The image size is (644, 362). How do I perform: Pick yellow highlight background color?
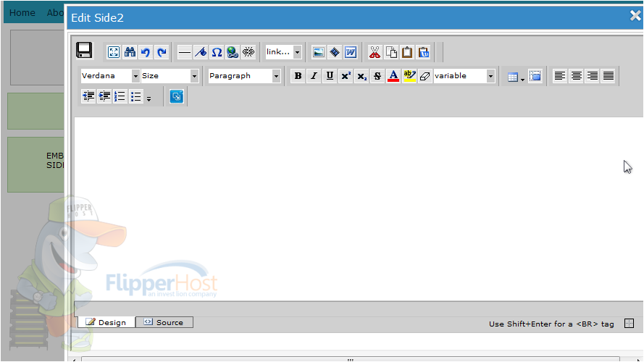pos(409,76)
